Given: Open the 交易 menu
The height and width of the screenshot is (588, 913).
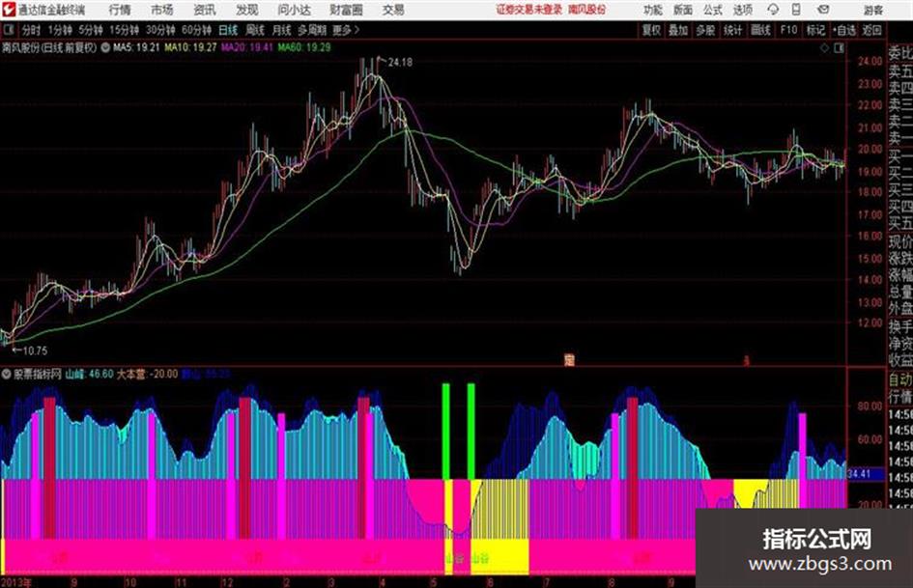Looking at the screenshot, I should click(x=393, y=10).
